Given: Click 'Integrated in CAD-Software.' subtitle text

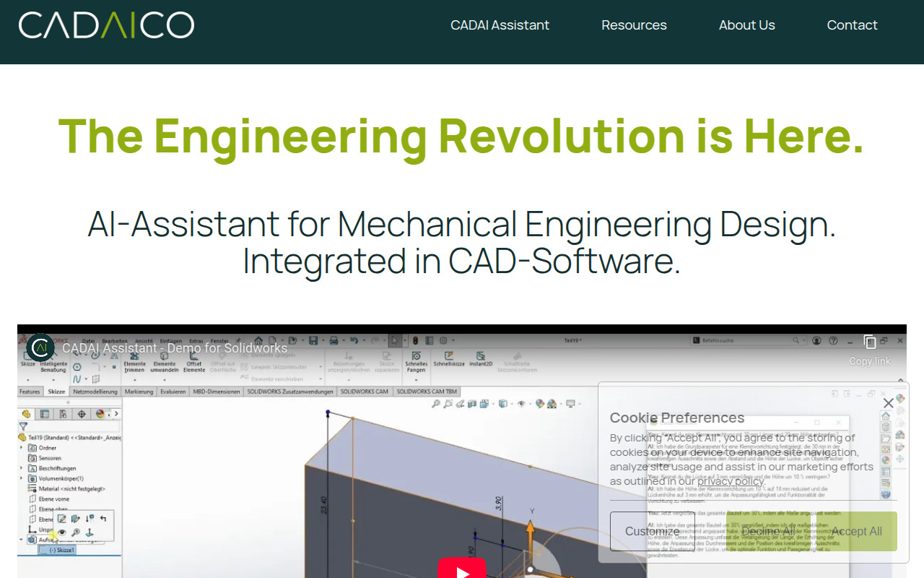Looking at the screenshot, I should pyautogui.click(x=461, y=261).
